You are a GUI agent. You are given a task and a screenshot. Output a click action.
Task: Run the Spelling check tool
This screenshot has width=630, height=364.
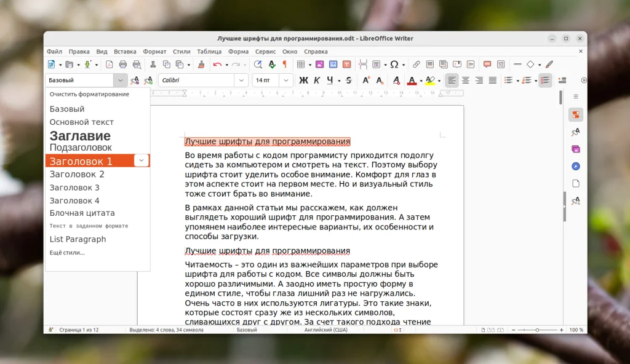272,65
